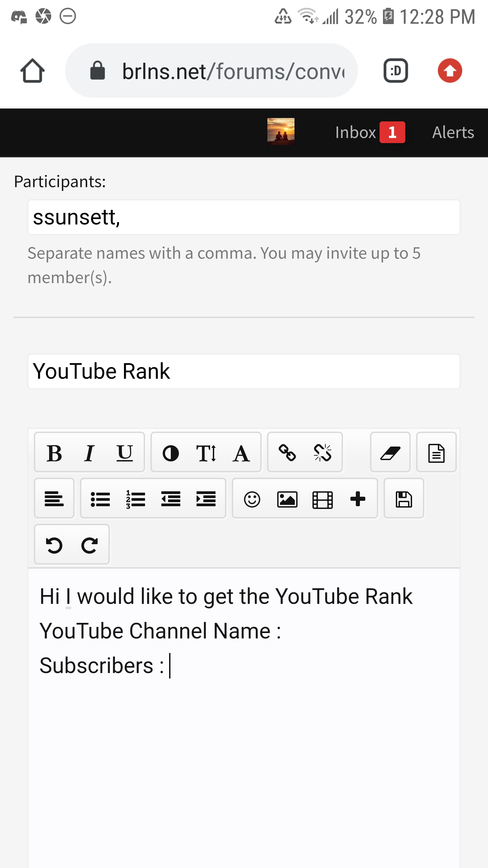Open the Alerts menu
Screen dimensions: 488x868
tap(453, 132)
